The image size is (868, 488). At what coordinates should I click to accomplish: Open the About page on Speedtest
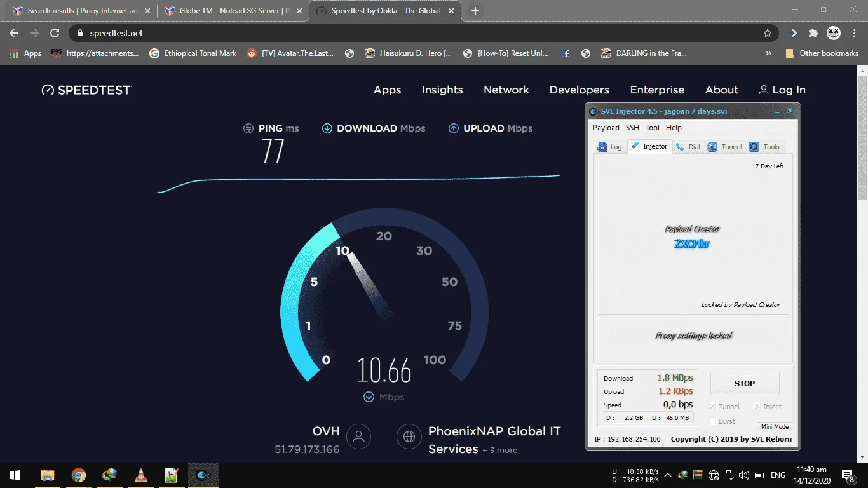722,90
